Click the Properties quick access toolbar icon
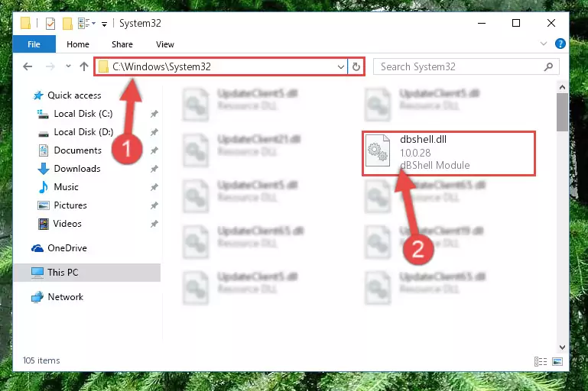This screenshot has height=391, width=588. tap(50, 23)
